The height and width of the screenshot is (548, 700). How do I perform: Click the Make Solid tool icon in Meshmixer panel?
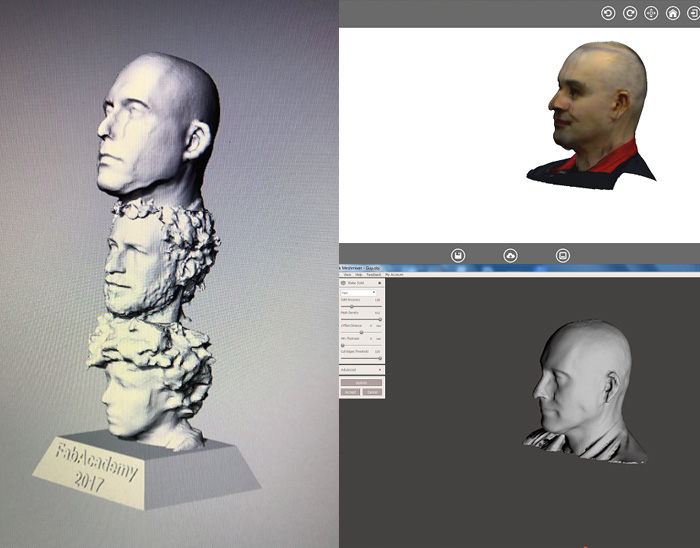click(x=343, y=283)
